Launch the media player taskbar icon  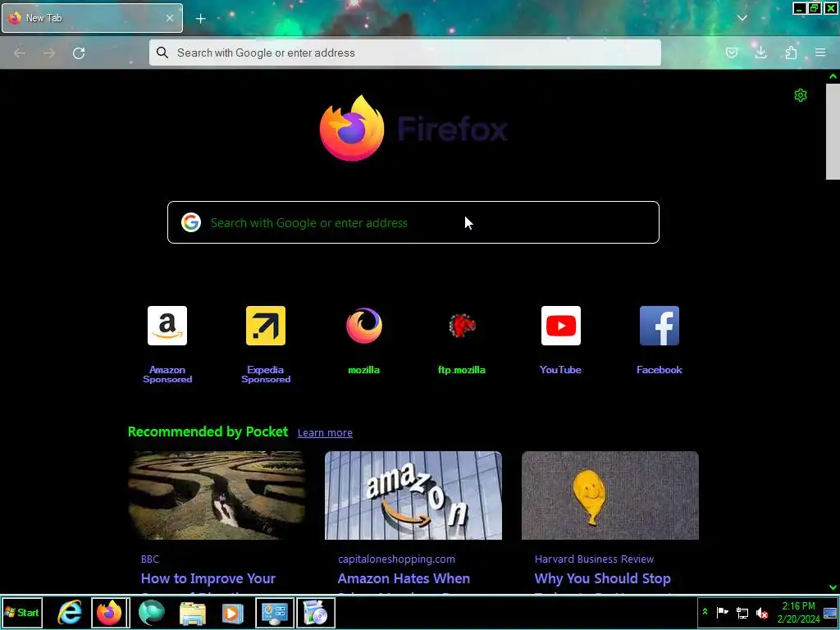232,613
